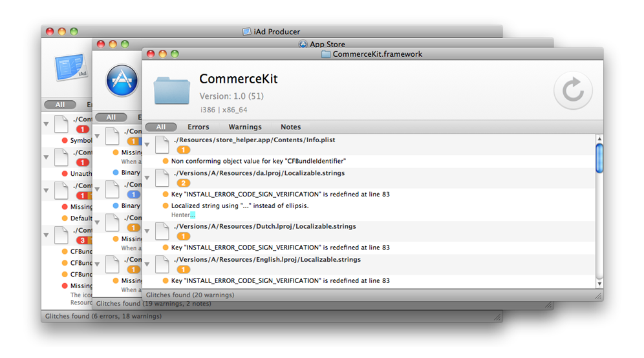The width and height of the screenshot is (644, 358).
Task: Click the "Unauth" error row in iAd Producer
Action: (77, 174)
